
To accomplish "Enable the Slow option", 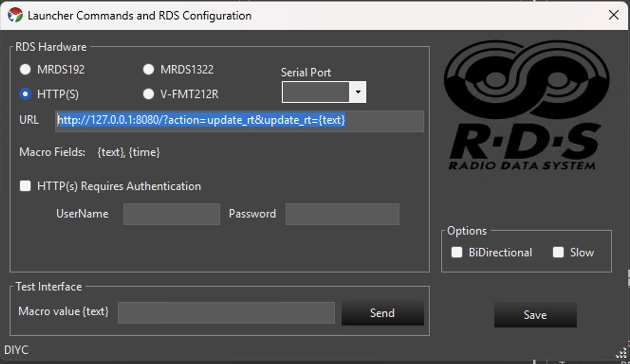I will point(558,252).
